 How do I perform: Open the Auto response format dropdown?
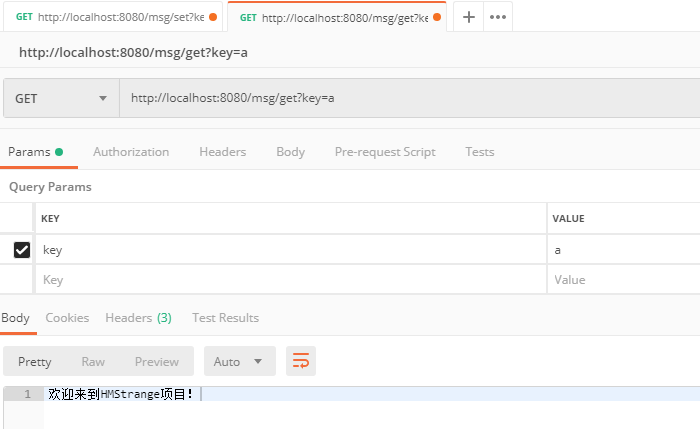(240, 361)
